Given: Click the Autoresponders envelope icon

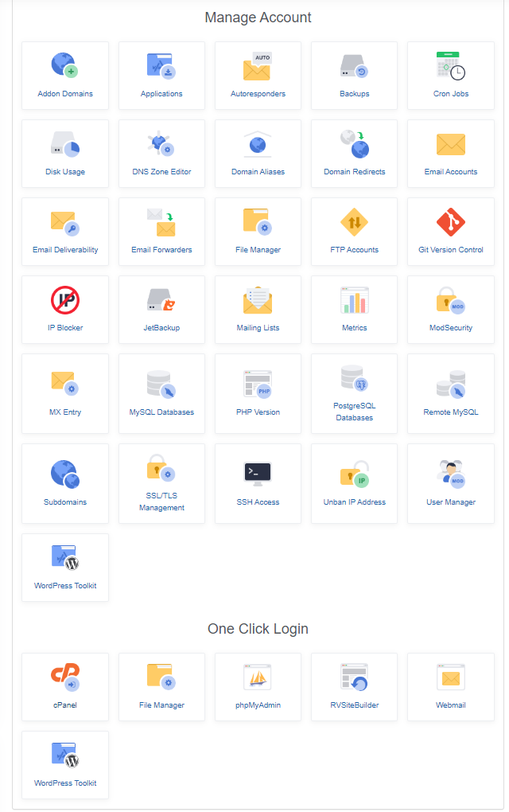Looking at the screenshot, I should [x=258, y=66].
